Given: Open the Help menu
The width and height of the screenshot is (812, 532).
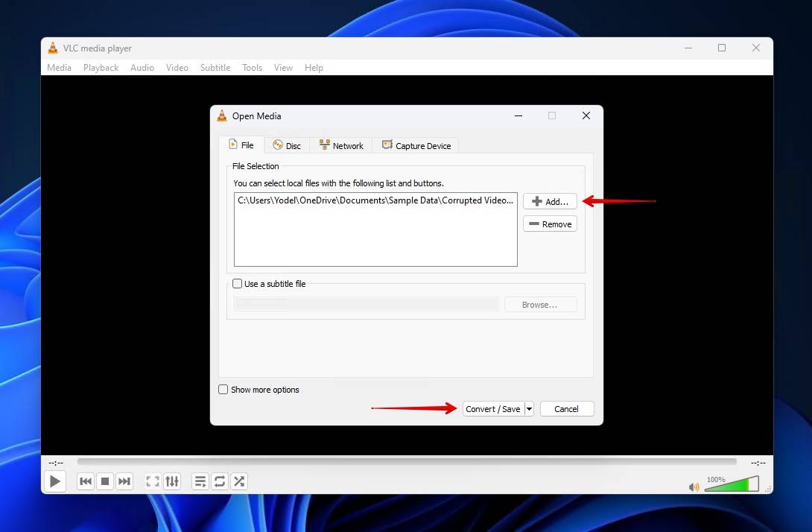Looking at the screenshot, I should point(314,67).
